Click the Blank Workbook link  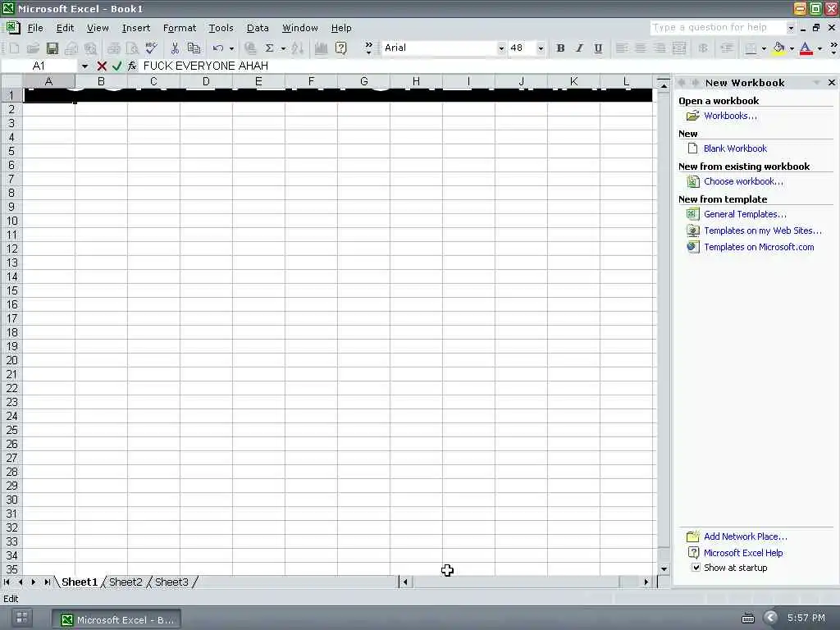(735, 148)
